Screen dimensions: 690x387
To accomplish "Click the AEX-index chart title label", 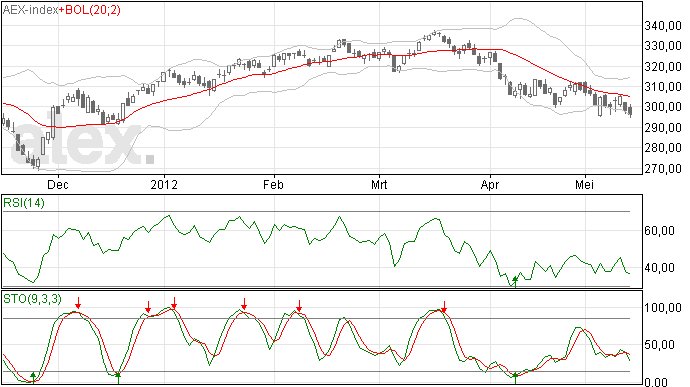I will coord(30,10).
